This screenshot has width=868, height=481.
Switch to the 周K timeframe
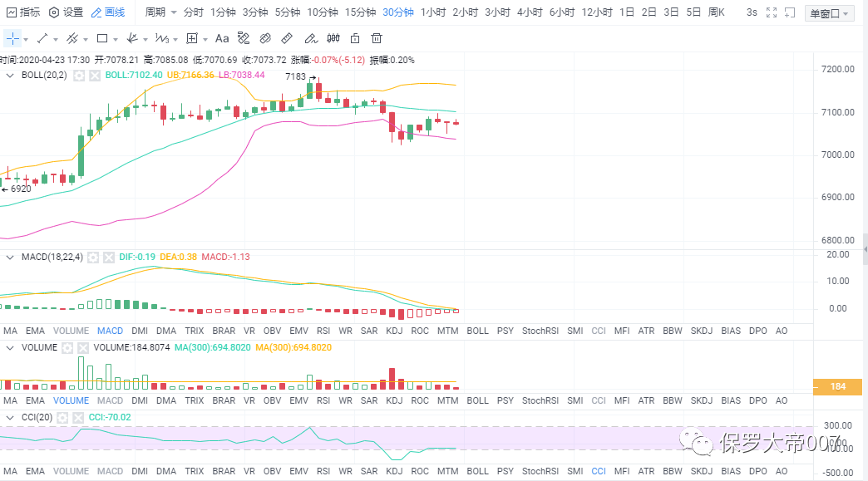[717, 12]
